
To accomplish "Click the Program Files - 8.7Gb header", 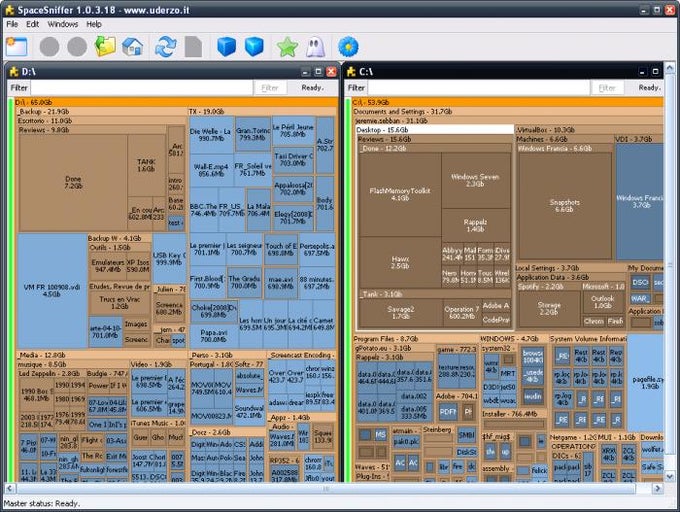I will [x=415, y=339].
